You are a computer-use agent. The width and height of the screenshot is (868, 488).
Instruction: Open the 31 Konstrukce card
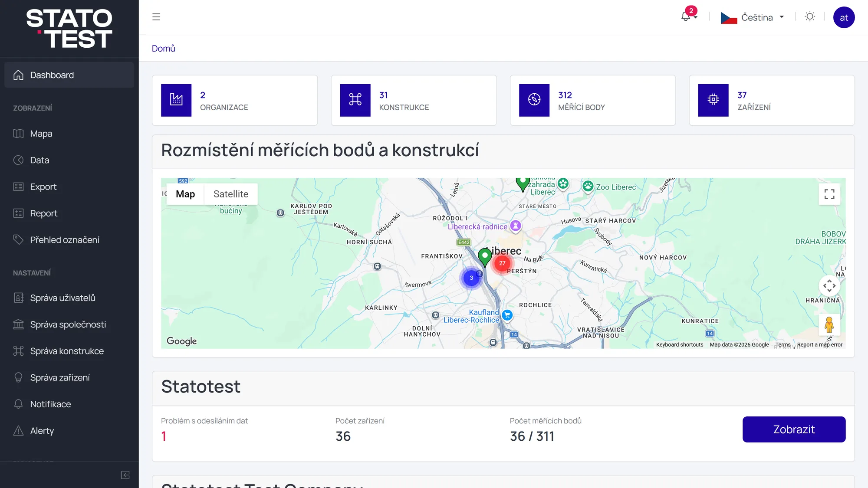414,100
